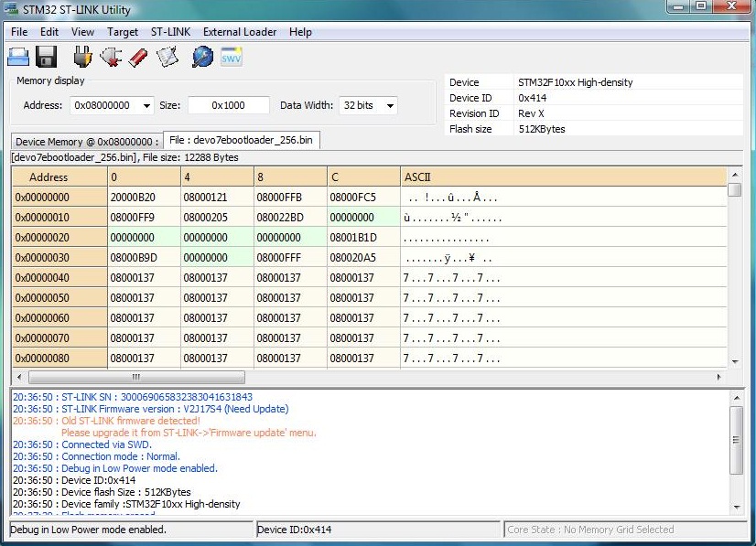Click the Program verify notepad icon

pos(167,57)
